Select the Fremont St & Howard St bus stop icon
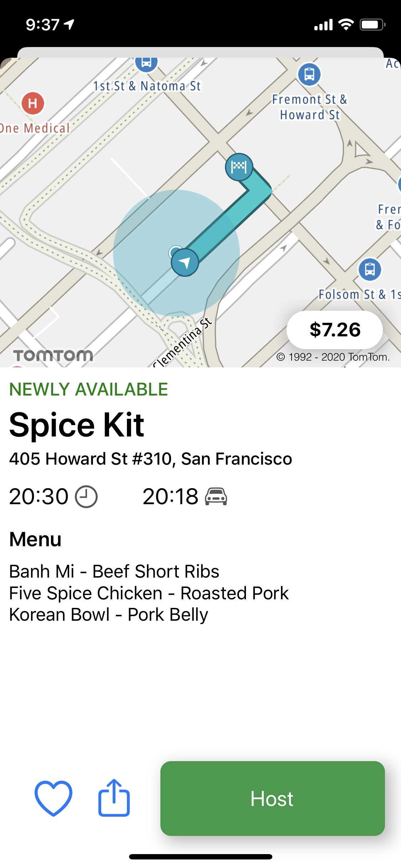Screen dimensions: 401x868 [x=309, y=74]
